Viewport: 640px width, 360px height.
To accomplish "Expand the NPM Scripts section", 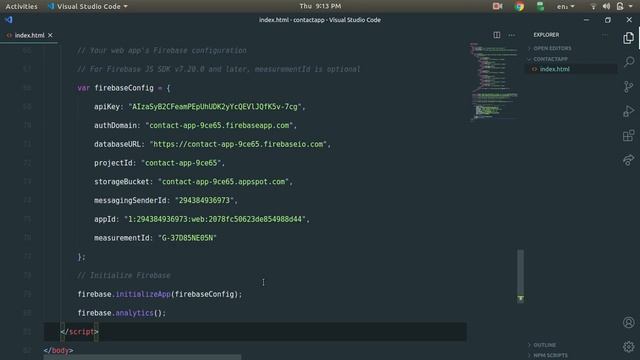I will [550, 355].
